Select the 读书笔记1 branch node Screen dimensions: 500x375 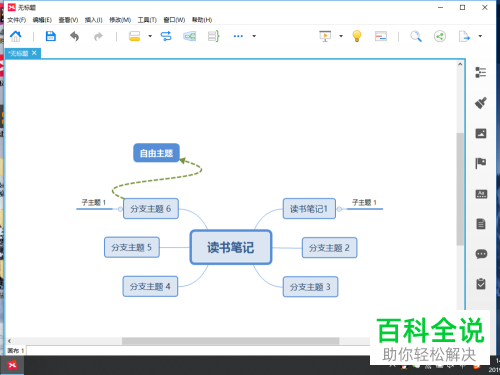[x=309, y=209]
